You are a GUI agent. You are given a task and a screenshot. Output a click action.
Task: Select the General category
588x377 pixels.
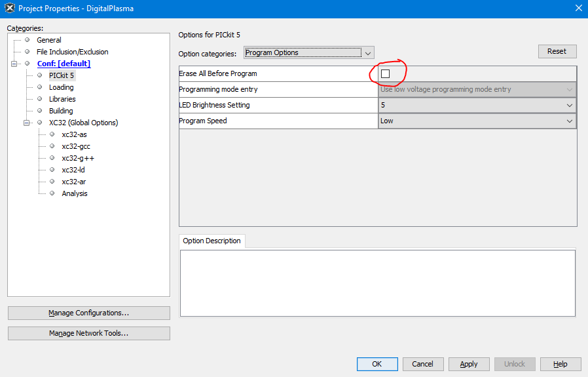[x=48, y=40]
